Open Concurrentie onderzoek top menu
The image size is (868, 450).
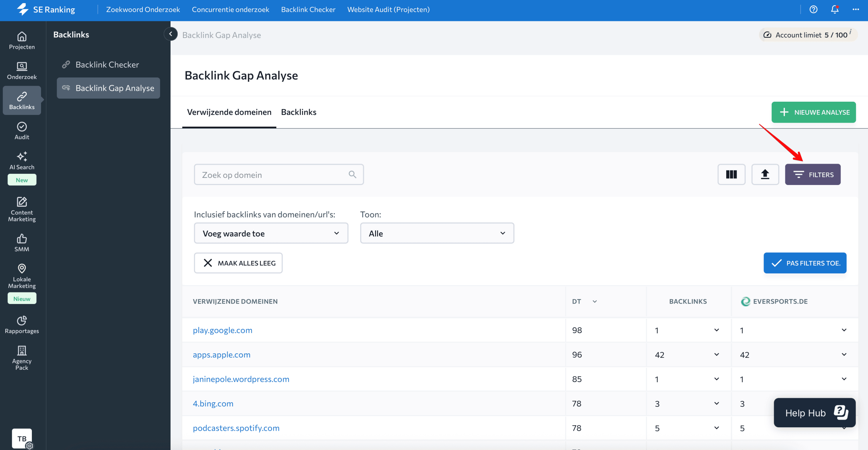click(231, 9)
